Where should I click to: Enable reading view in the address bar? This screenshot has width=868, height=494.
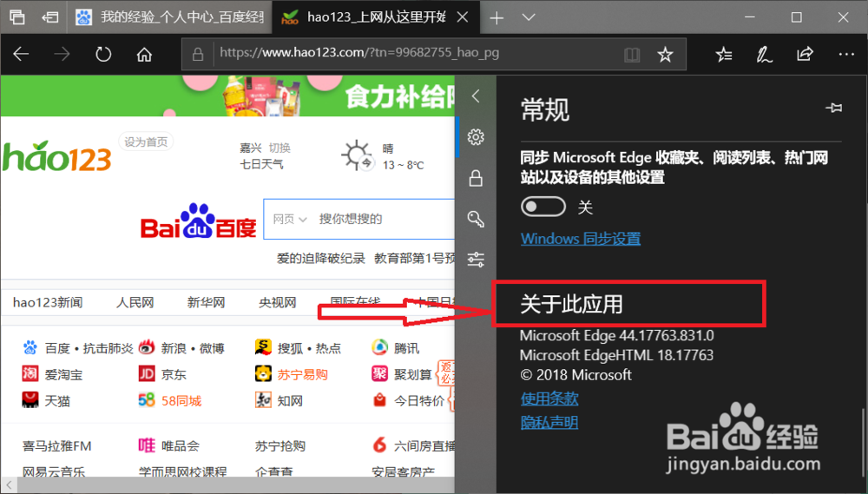632,55
